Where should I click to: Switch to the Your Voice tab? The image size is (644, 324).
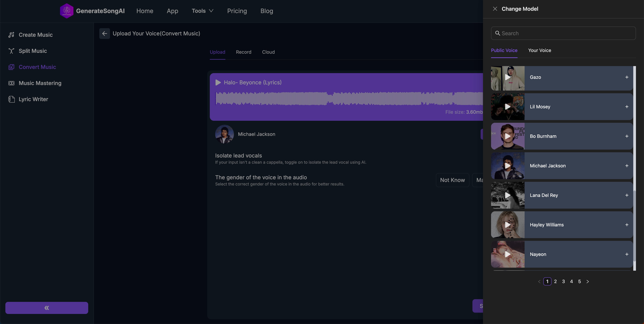tap(540, 50)
